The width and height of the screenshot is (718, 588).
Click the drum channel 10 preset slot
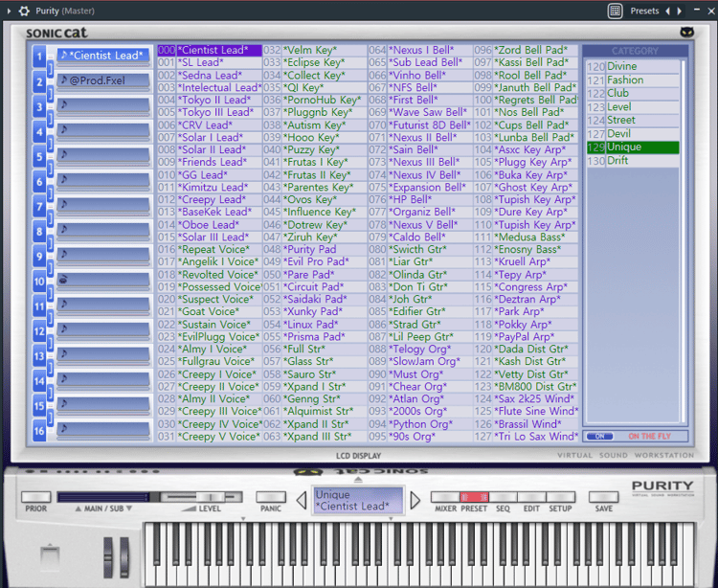coord(104,280)
